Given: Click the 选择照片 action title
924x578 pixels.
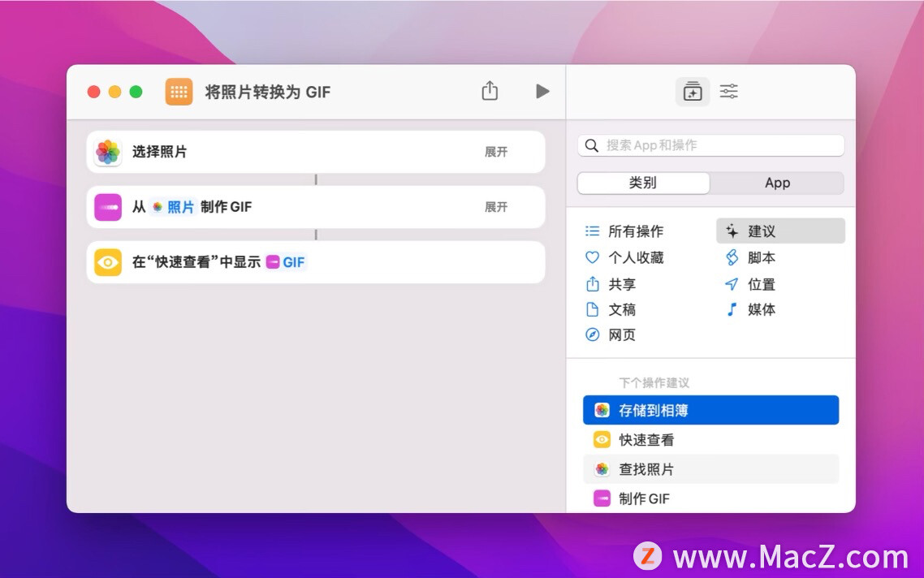Looking at the screenshot, I should [159, 152].
